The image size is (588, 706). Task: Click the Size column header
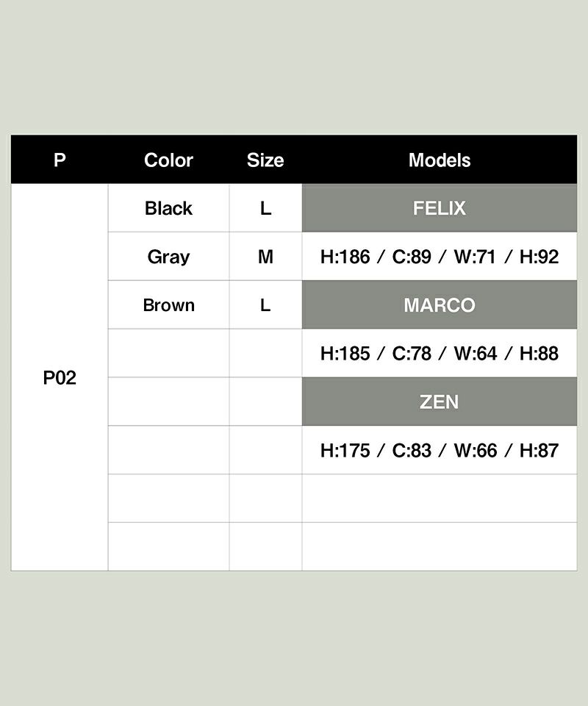(265, 160)
